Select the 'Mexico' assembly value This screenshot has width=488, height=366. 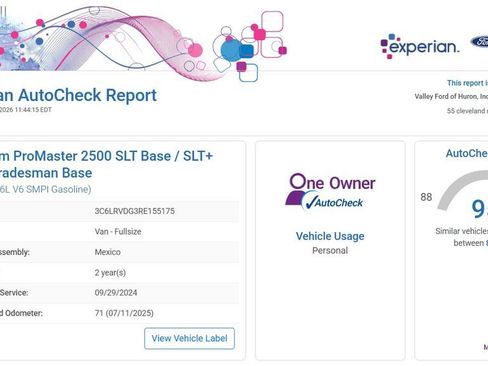pyautogui.click(x=108, y=252)
